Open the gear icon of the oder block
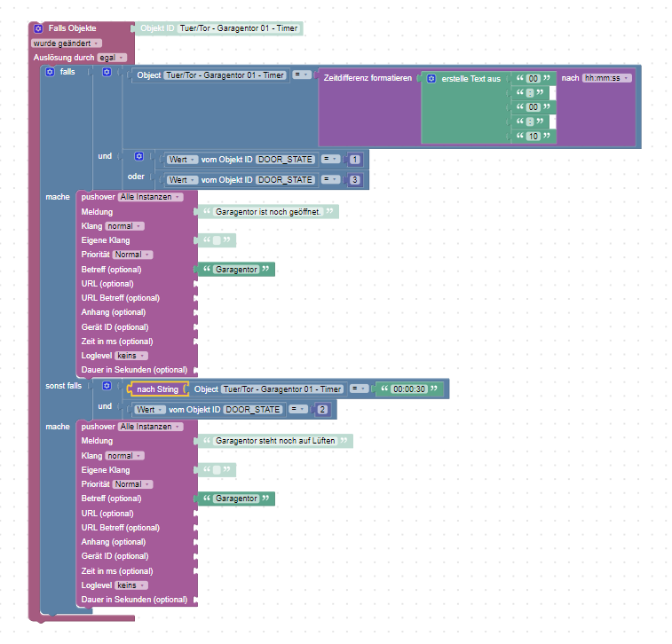The height and width of the screenshot is (644, 672). 138,156
